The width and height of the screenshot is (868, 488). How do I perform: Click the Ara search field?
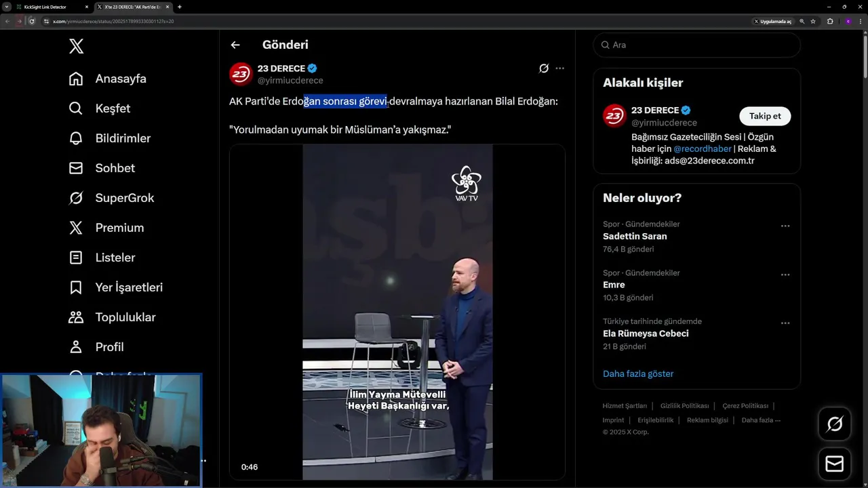[x=696, y=45]
